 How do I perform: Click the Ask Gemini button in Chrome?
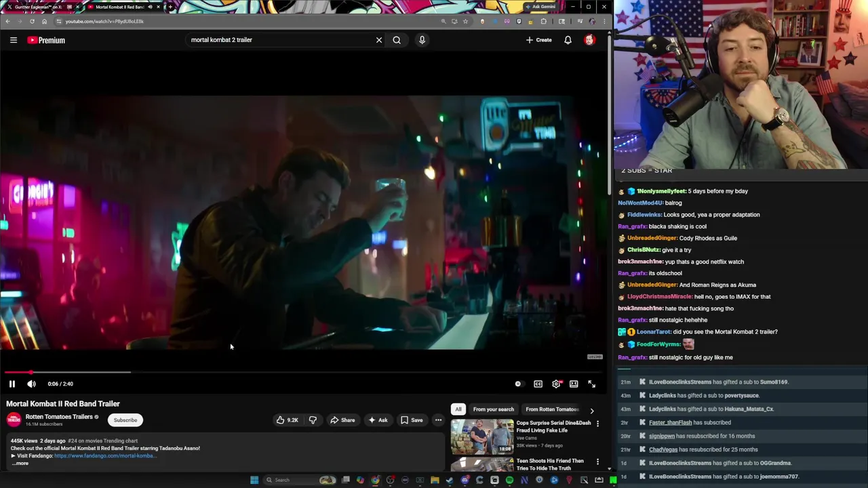click(540, 7)
